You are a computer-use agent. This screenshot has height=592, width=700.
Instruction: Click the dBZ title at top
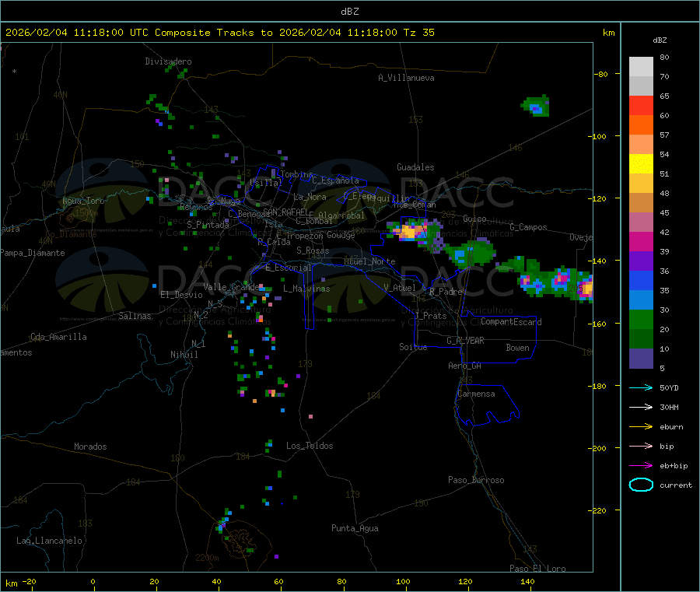pos(349,11)
